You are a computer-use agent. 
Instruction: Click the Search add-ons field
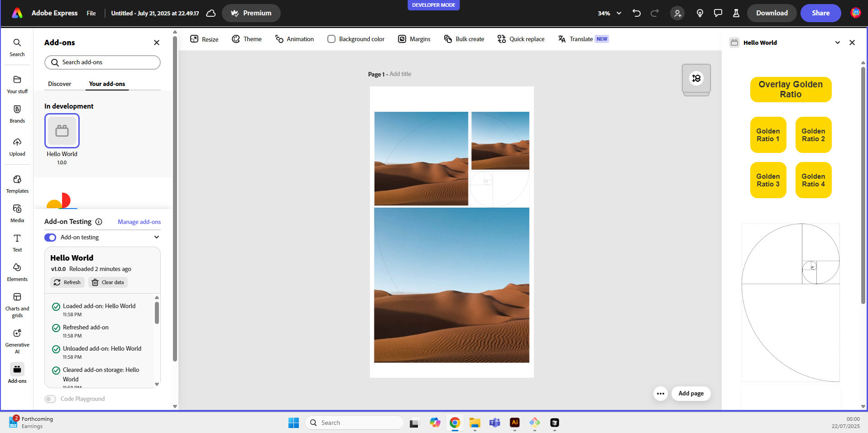102,62
